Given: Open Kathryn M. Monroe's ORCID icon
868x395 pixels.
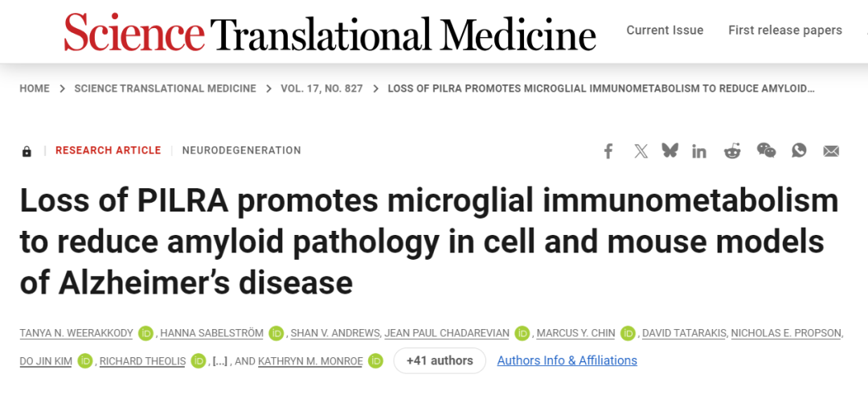Looking at the screenshot, I should (x=376, y=361).
